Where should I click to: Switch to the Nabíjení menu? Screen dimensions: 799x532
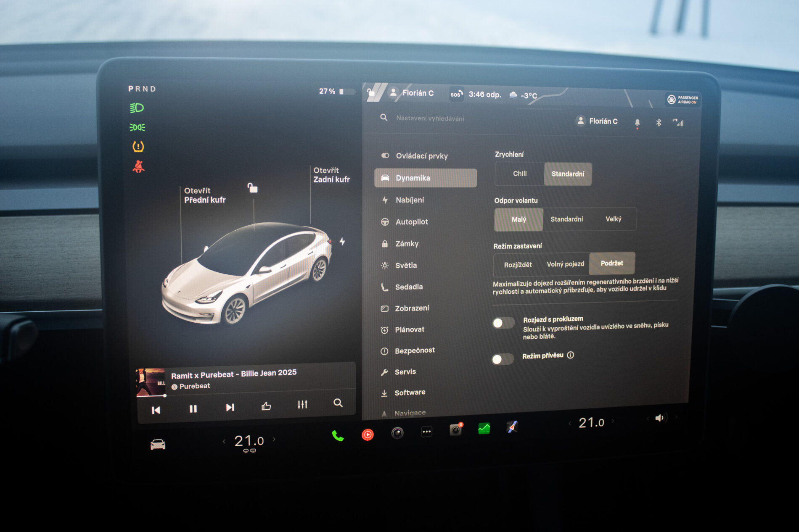pyautogui.click(x=410, y=200)
